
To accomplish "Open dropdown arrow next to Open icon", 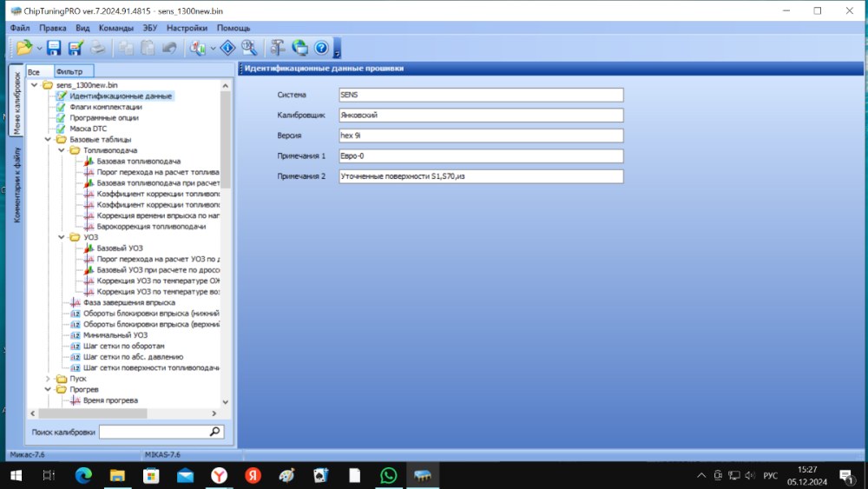I will coord(39,49).
